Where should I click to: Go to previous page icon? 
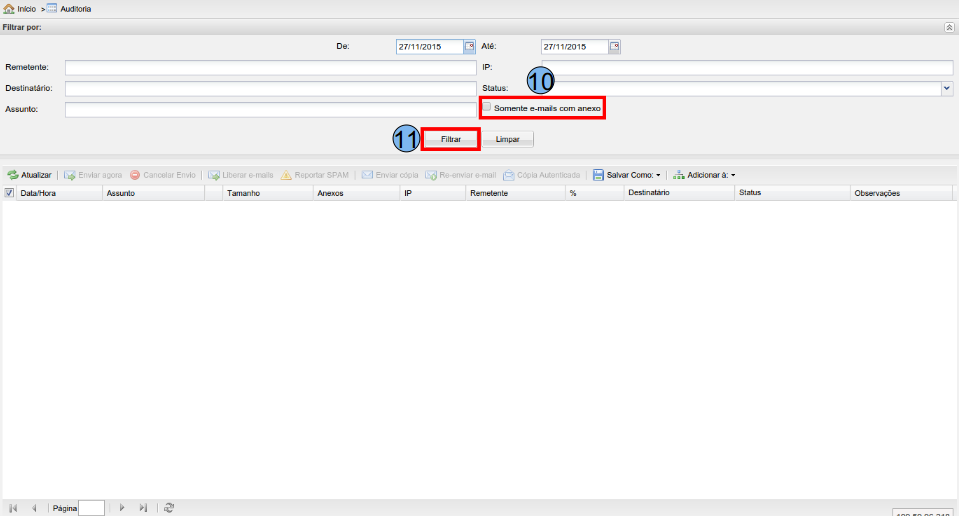tap(34, 508)
